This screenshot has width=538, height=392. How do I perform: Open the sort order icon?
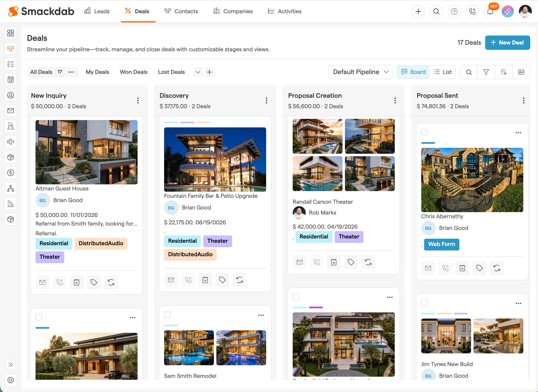pos(504,72)
